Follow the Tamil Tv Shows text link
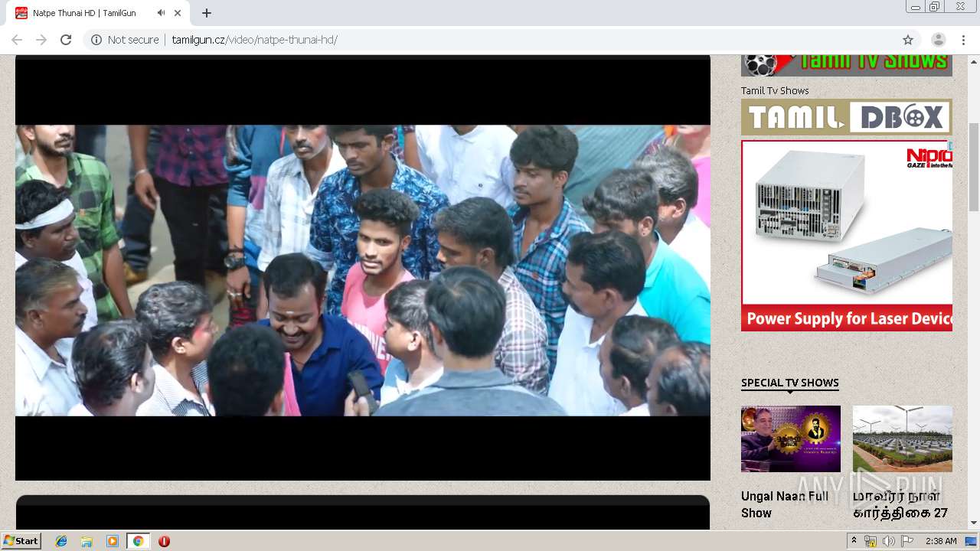 coord(775,90)
